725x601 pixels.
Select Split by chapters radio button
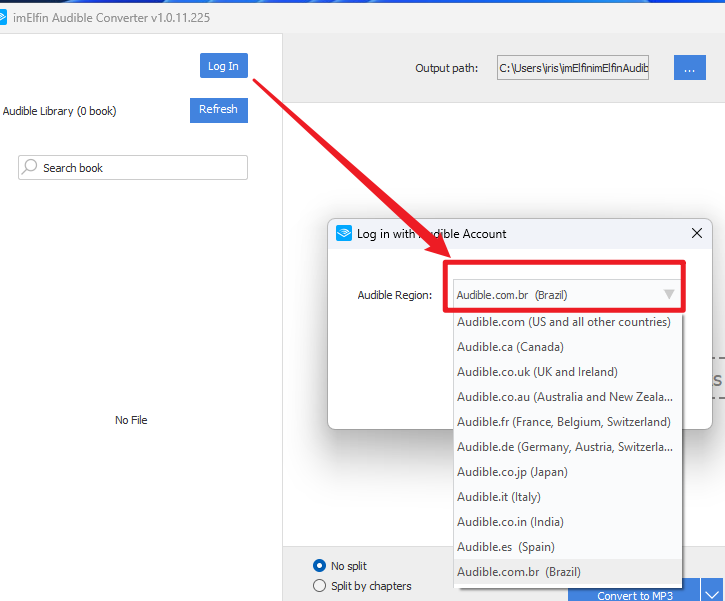click(x=319, y=586)
